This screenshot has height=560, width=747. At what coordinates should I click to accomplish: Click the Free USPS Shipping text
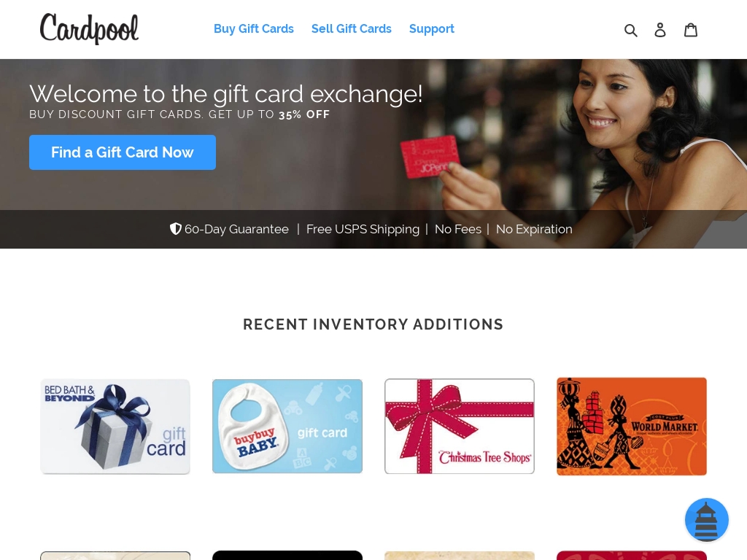pos(363,229)
